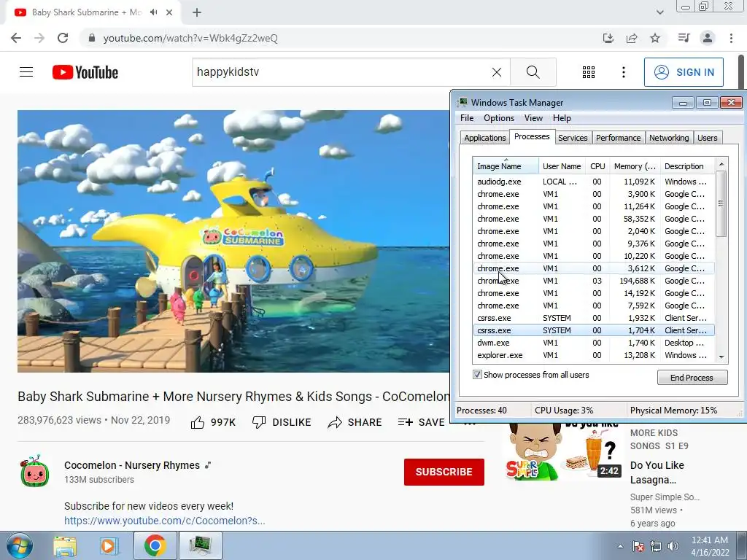Image resolution: width=747 pixels, height=560 pixels.
Task: Open the media control icon in Chrome toolbar
Action: click(x=684, y=38)
